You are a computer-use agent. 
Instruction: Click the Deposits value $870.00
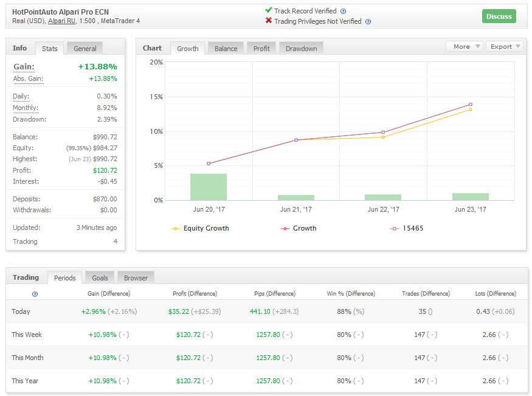(x=105, y=199)
